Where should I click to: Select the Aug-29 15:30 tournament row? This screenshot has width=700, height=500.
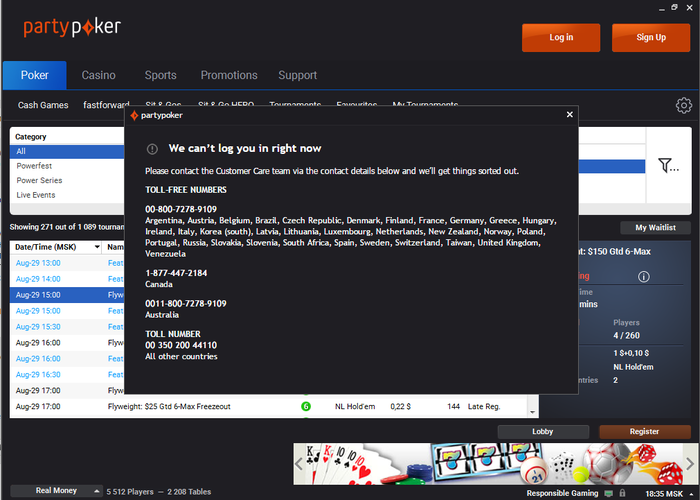[67, 327]
